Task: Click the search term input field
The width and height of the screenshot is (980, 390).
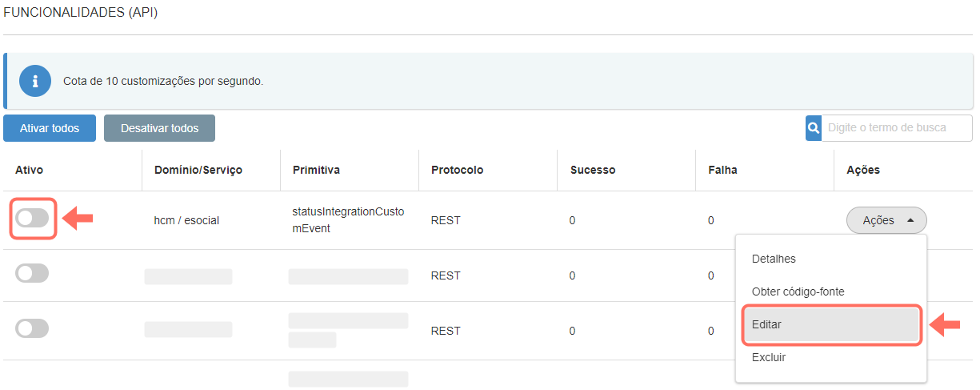Action: point(896,128)
